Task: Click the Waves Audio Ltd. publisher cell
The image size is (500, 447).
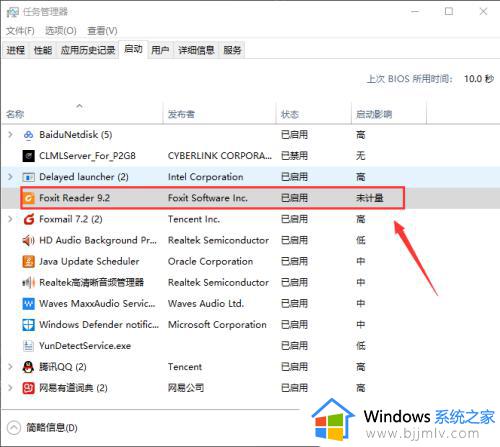Action: [x=206, y=304]
